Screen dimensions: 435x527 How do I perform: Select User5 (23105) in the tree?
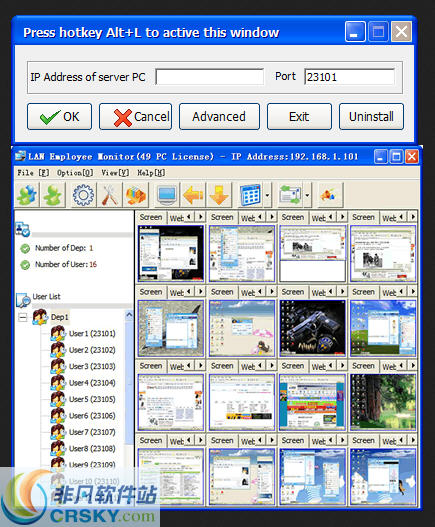click(x=92, y=399)
